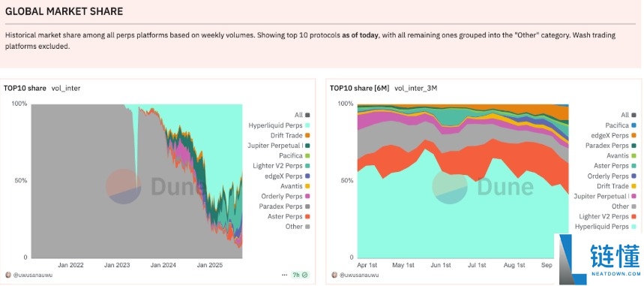Toggle Paradex Perps in right chart legend
Screen dimensions: 644x286
(x=611, y=146)
